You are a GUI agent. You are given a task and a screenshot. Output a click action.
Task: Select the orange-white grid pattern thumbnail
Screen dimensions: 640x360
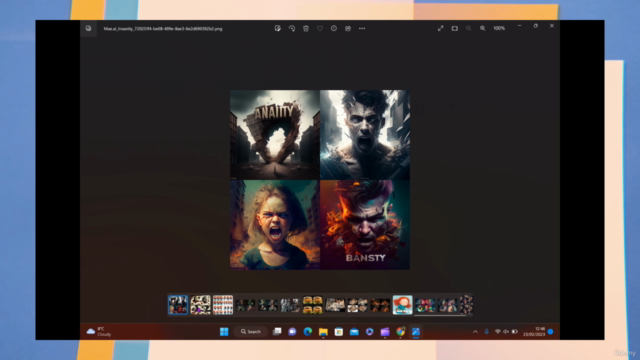223,304
